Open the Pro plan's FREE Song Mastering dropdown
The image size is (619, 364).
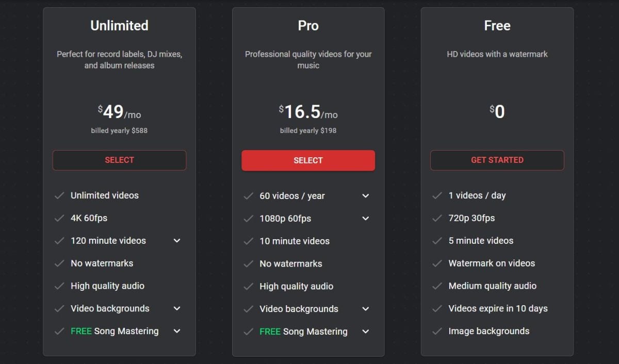coord(366,332)
